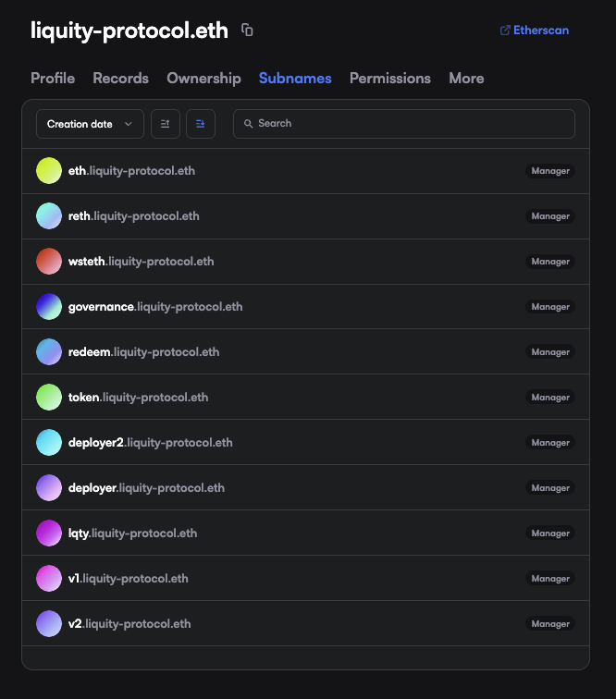Open subname deployer2.liquity-protocol.eth
616x699 pixels.
click(x=305, y=443)
